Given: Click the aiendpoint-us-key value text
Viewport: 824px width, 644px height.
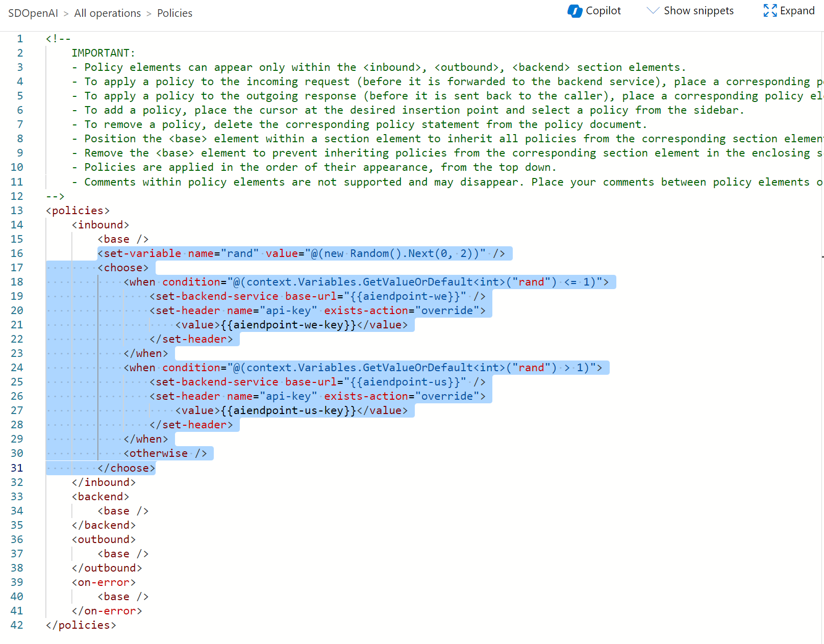Looking at the screenshot, I should [x=288, y=410].
